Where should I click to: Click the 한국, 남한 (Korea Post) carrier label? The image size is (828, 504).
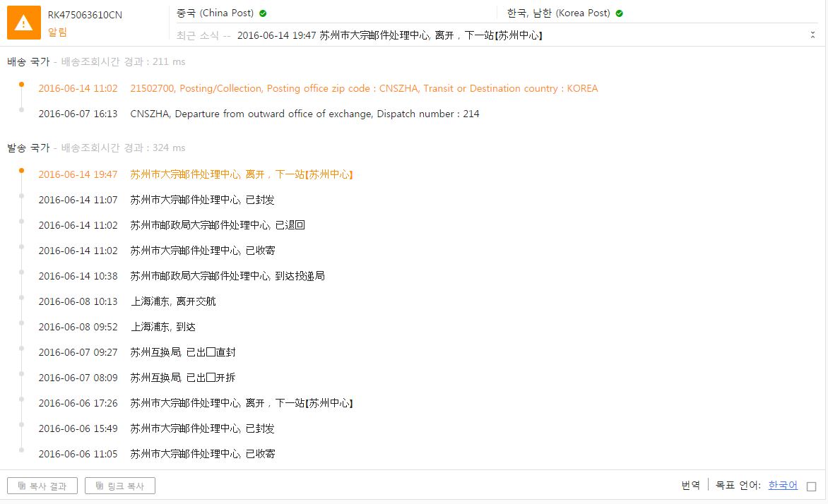point(559,13)
